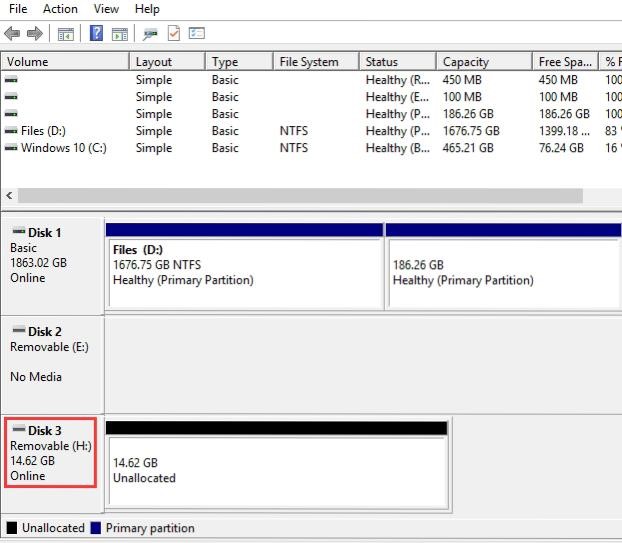The width and height of the screenshot is (622, 543).
Task: Sort by the Status column header
Action: (398, 62)
